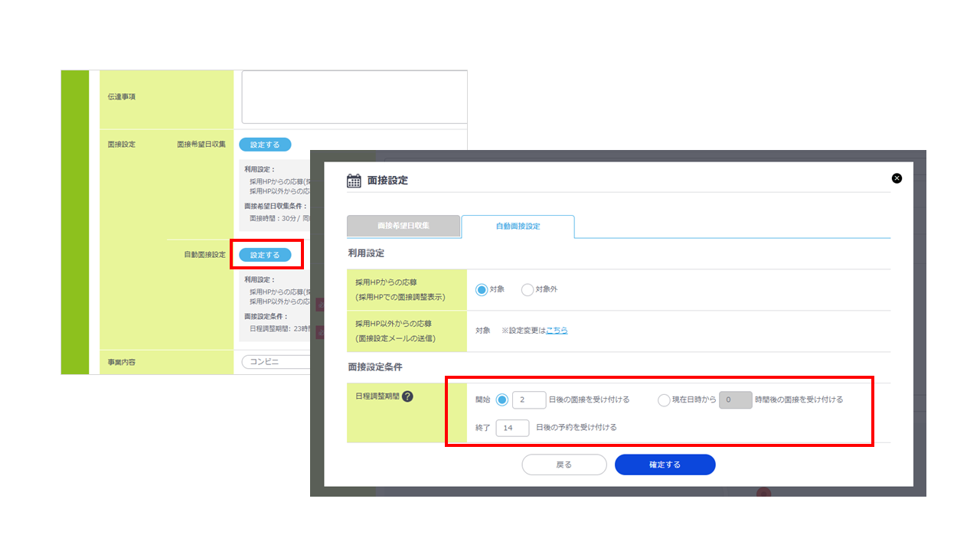Select the 現在日時から radio option

(663, 399)
